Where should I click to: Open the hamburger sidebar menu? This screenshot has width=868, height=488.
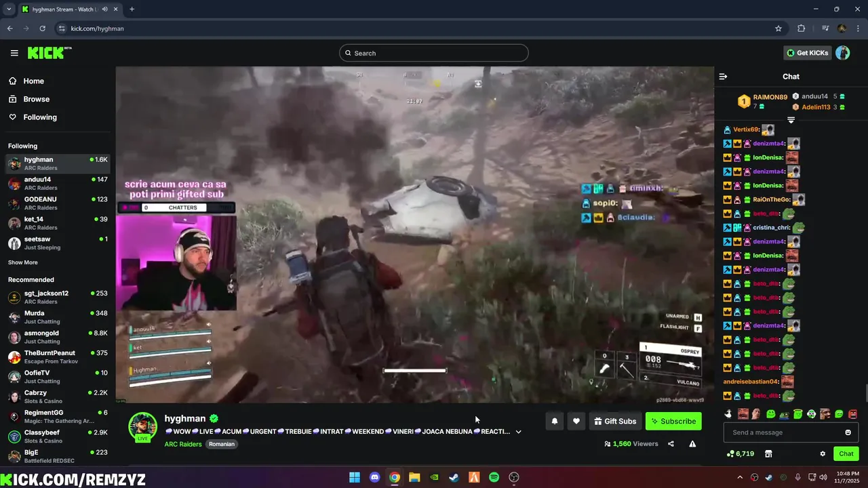tap(14, 53)
